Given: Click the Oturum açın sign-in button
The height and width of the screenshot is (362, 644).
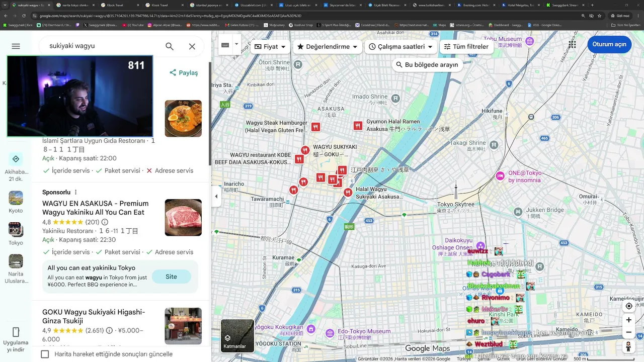Looking at the screenshot, I should pyautogui.click(x=609, y=44).
